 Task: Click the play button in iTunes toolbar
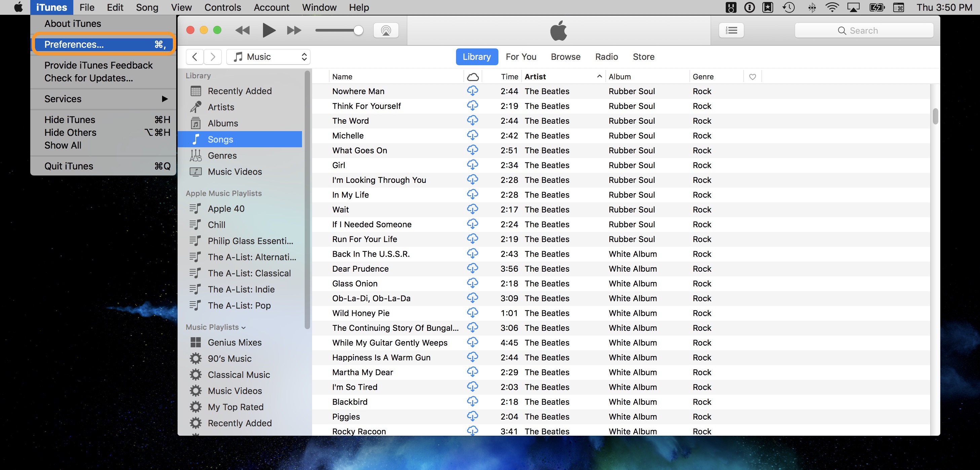pyautogui.click(x=267, y=29)
